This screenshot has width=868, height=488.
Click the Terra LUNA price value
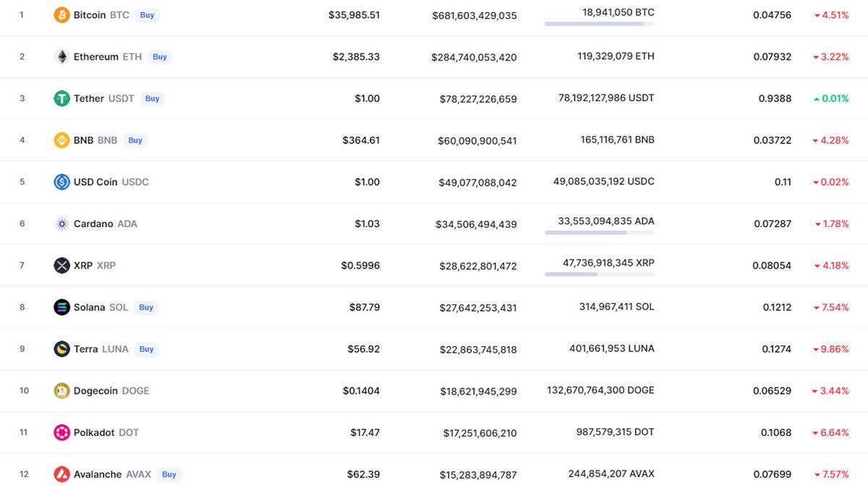365,348
